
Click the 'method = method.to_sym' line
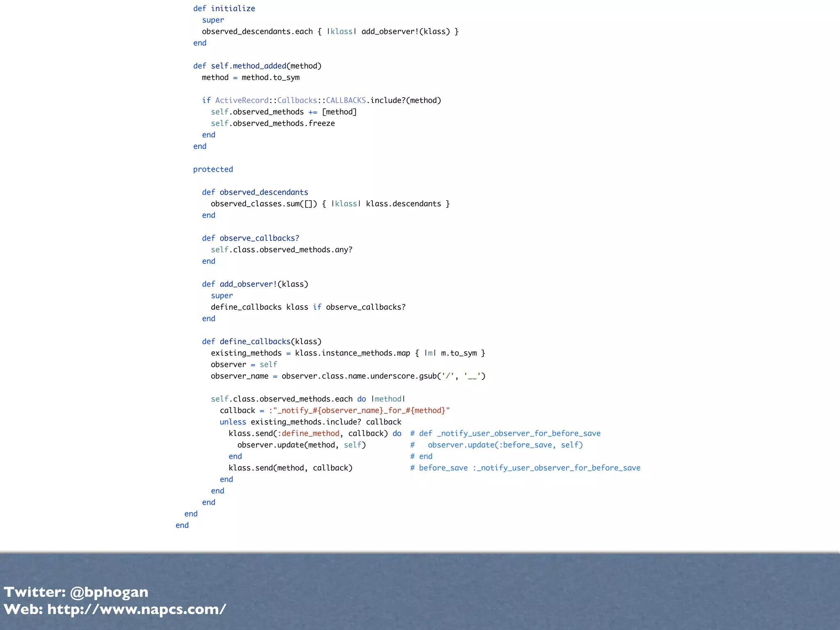pos(251,78)
